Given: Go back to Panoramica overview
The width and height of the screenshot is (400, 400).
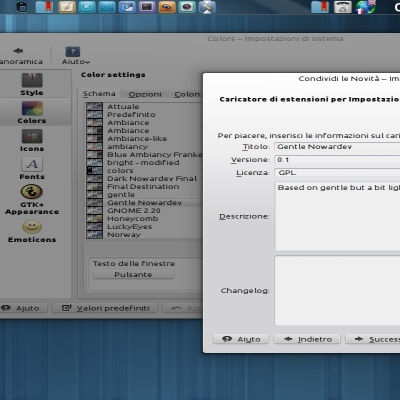Looking at the screenshot, I should (x=21, y=56).
